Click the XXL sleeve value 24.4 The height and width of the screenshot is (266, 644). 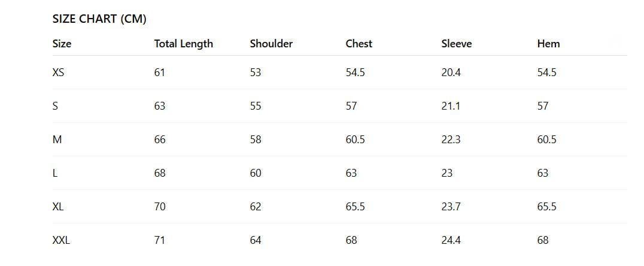pos(451,240)
